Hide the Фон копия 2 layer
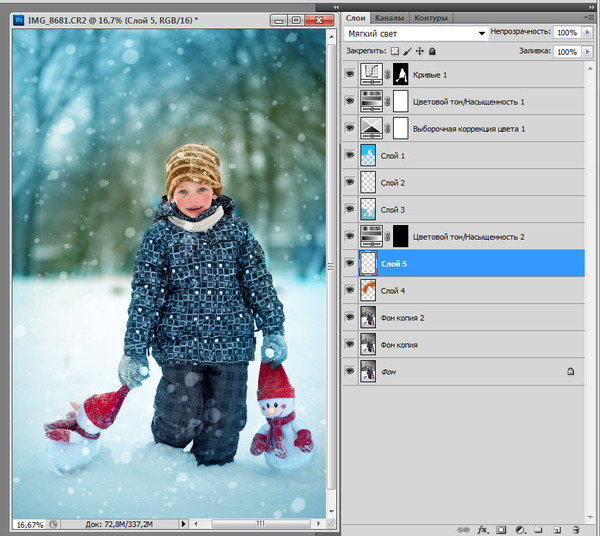600x536 pixels. click(349, 317)
